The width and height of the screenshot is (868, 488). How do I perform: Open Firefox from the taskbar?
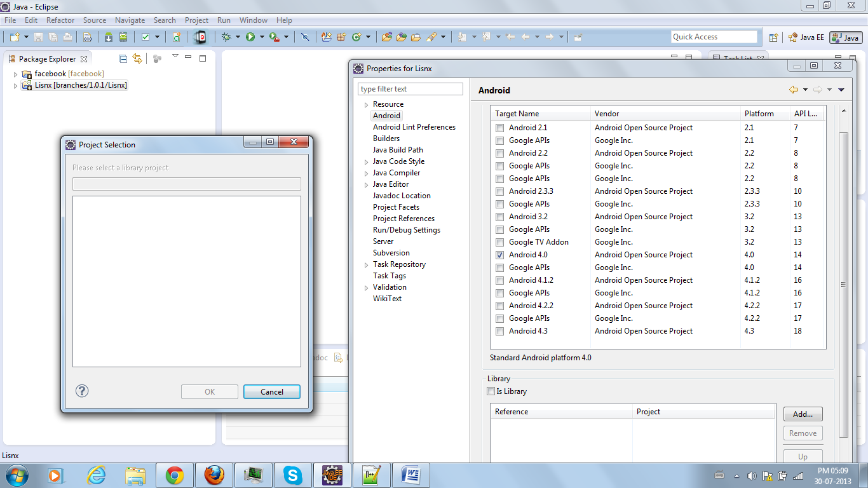[214, 475]
